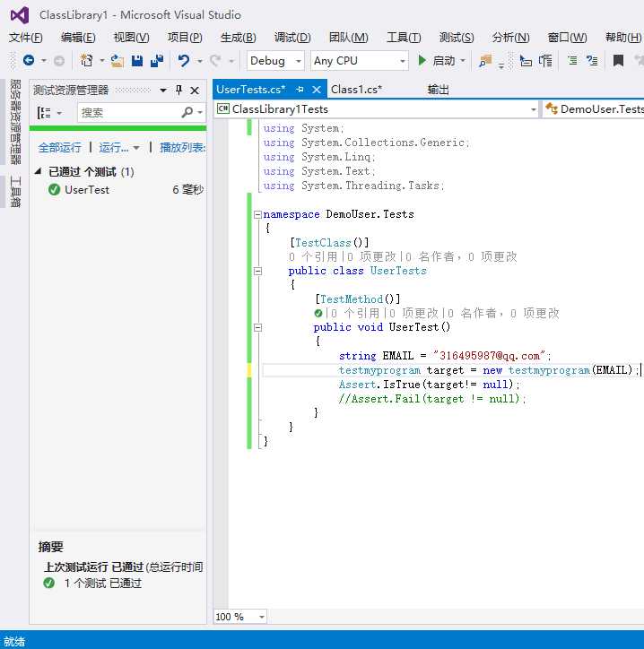Open the 工具(T) menu
This screenshot has height=649, width=644.
click(404, 38)
